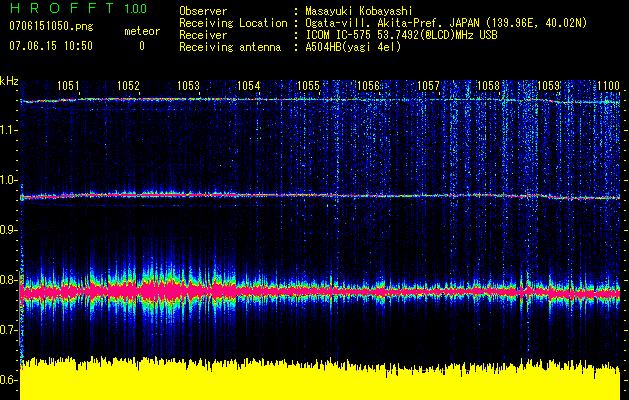629x400 pixels.
Task: Click the Receiver field label
Action: 203,35
